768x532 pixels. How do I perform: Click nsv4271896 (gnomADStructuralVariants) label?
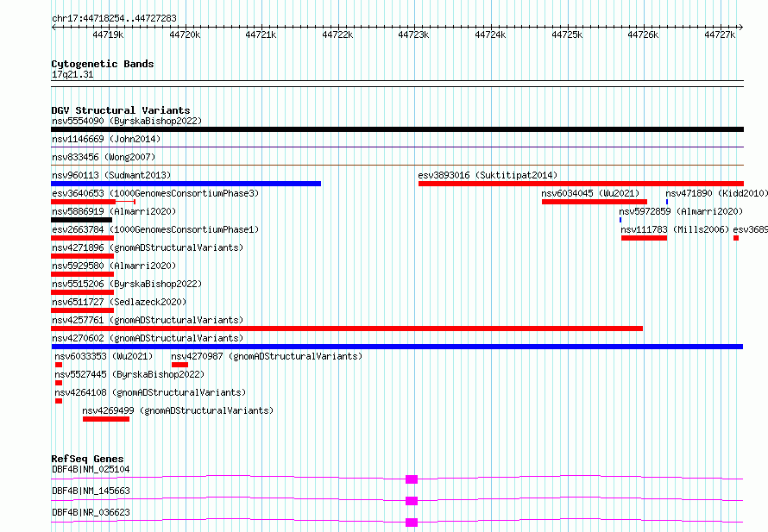click(148, 247)
